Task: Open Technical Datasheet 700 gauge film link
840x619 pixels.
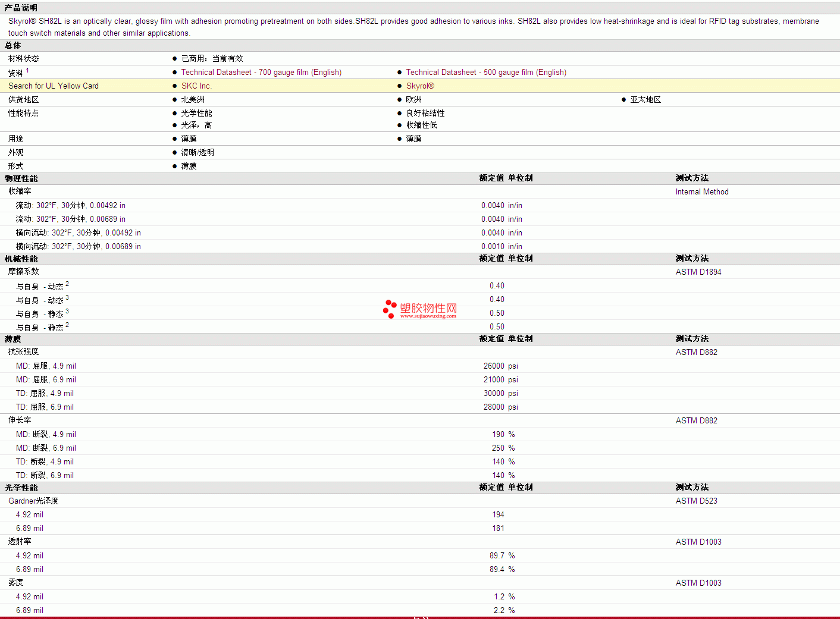Action: 261,72
